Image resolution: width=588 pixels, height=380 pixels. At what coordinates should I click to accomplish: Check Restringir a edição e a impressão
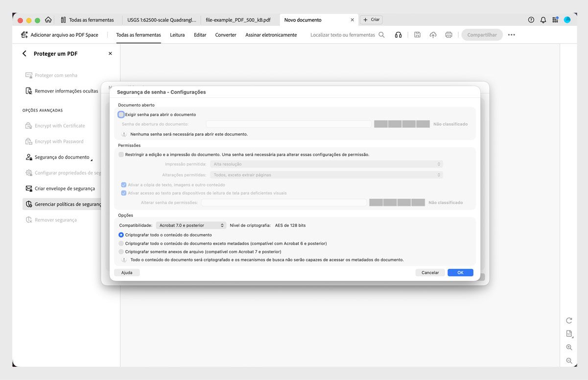click(x=121, y=154)
